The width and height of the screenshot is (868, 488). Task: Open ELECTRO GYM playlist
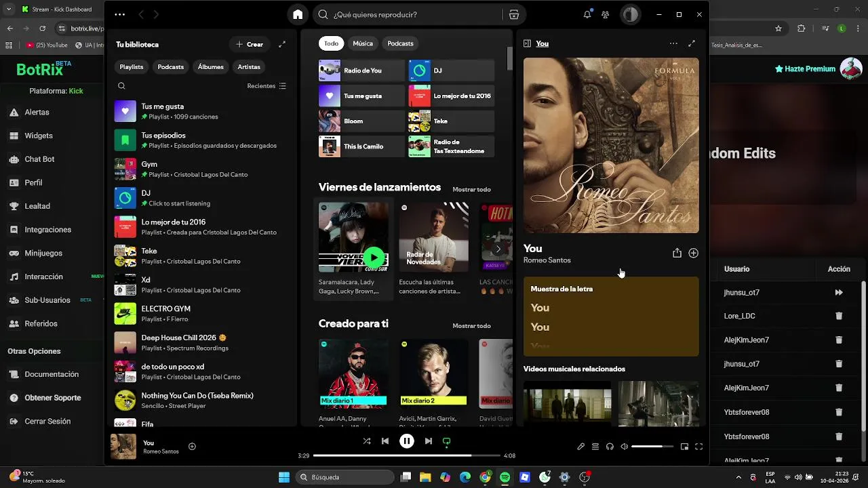[201, 313]
